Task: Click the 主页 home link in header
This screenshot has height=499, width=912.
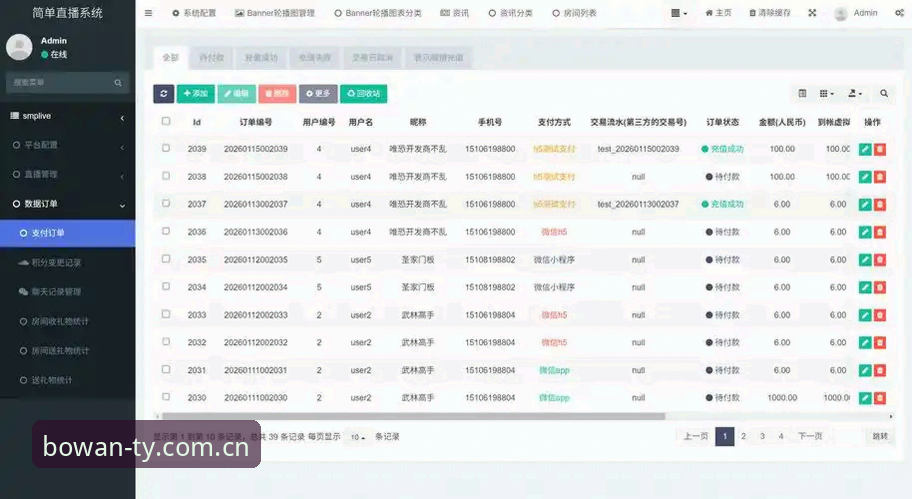Action: [x=718, y=13]
